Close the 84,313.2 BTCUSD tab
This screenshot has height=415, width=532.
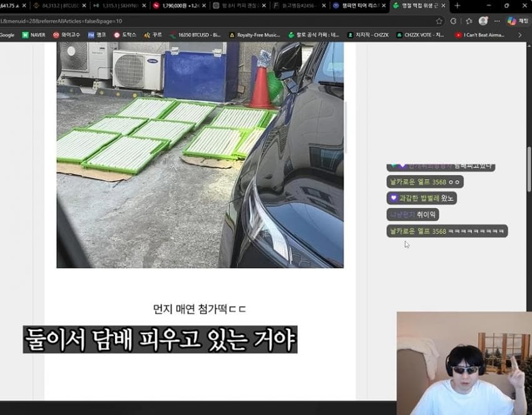click(84, 6)
